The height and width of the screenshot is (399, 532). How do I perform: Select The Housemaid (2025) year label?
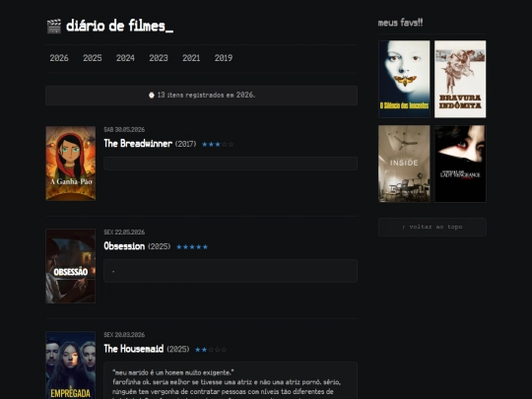tap(178, 349)
